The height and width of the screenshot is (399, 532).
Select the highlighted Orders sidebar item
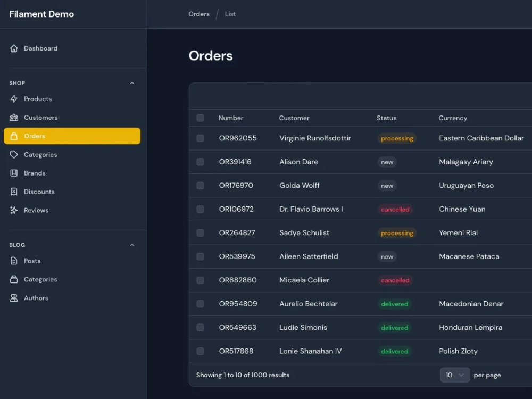72,136
